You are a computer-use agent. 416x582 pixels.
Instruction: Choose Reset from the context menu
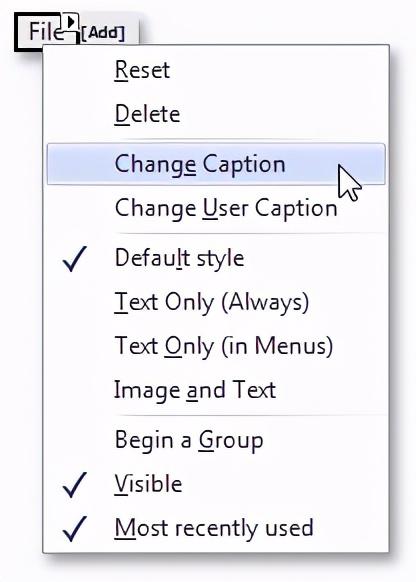click(x=216, y=70)
